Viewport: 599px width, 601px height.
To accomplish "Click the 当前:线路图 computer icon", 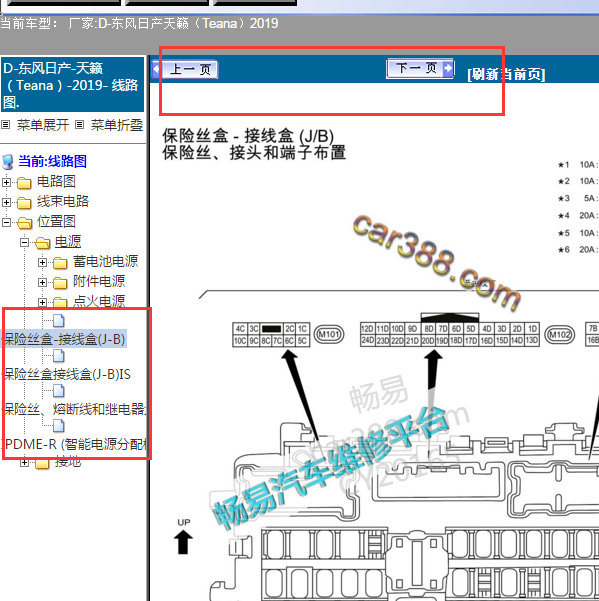I will 8,162.
